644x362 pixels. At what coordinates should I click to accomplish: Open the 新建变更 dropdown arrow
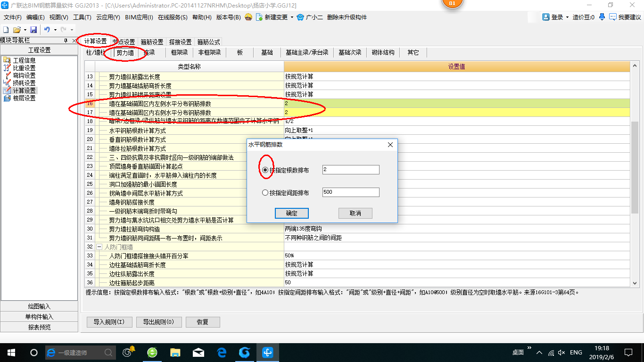pyautogui.click(x=292, y=17)
